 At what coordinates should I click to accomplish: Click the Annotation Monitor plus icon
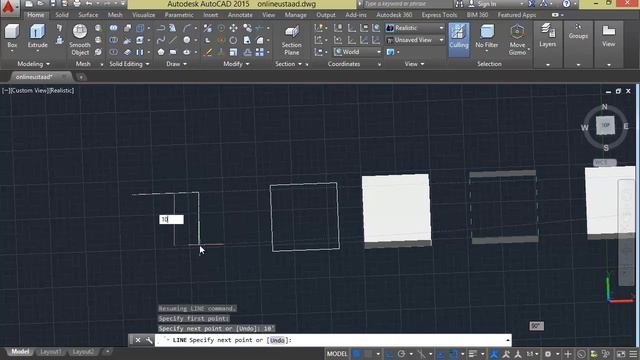coord(568,354)
